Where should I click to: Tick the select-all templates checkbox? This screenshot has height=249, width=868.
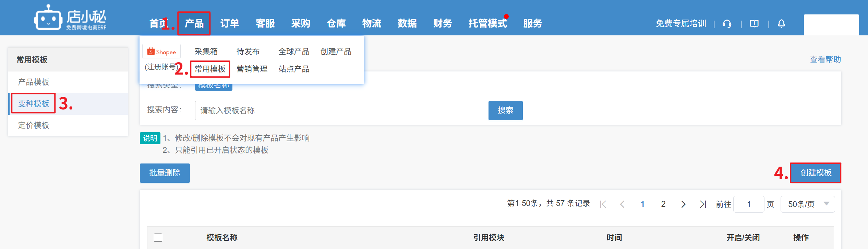[x=158, y=238]
